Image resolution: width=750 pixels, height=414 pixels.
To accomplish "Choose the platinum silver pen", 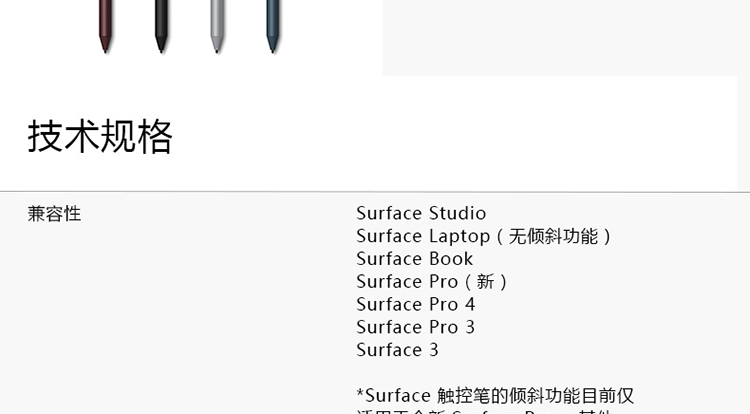I will coord(216,26).
